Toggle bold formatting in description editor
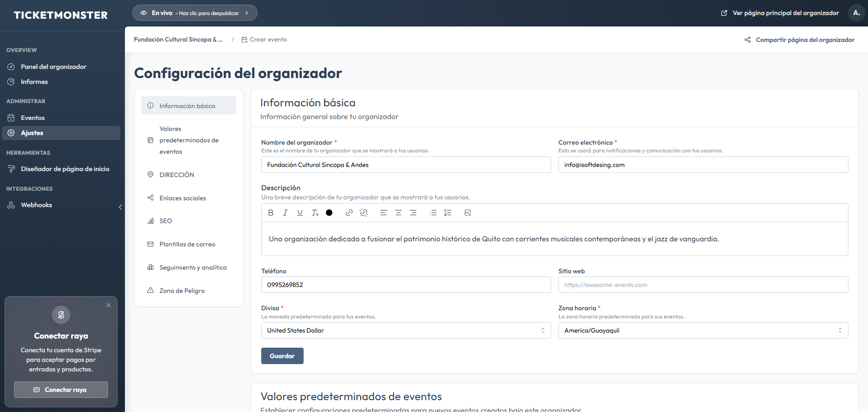The height and width of the screenshot is (412, 868). coord(271,213)
